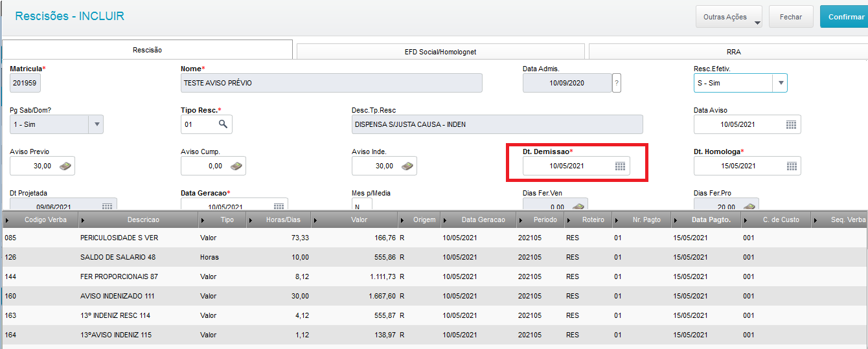The height and width of the screenshot is (349, 868).
Task: Open calendar picker for Data Aviso
Action: [x=791, y=124]
